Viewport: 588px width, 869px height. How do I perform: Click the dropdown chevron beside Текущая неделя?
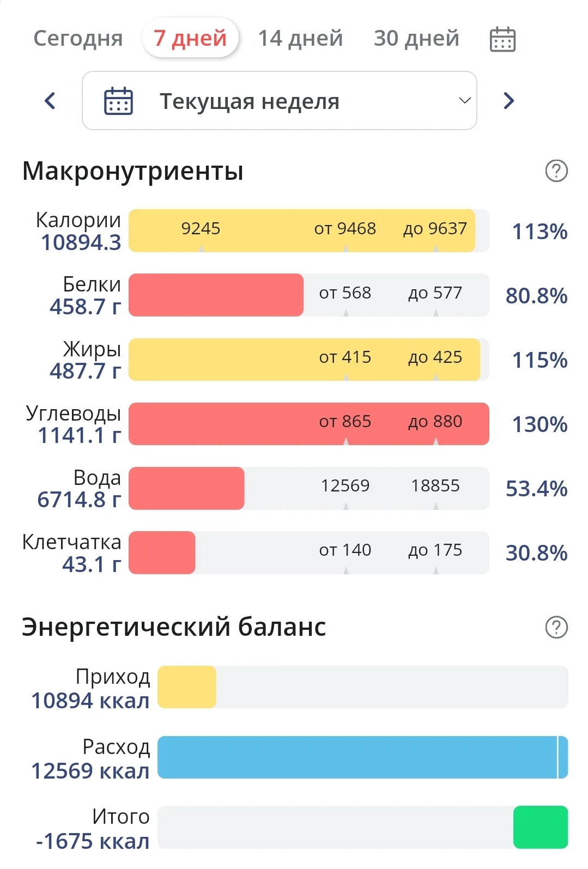[464, 101]
